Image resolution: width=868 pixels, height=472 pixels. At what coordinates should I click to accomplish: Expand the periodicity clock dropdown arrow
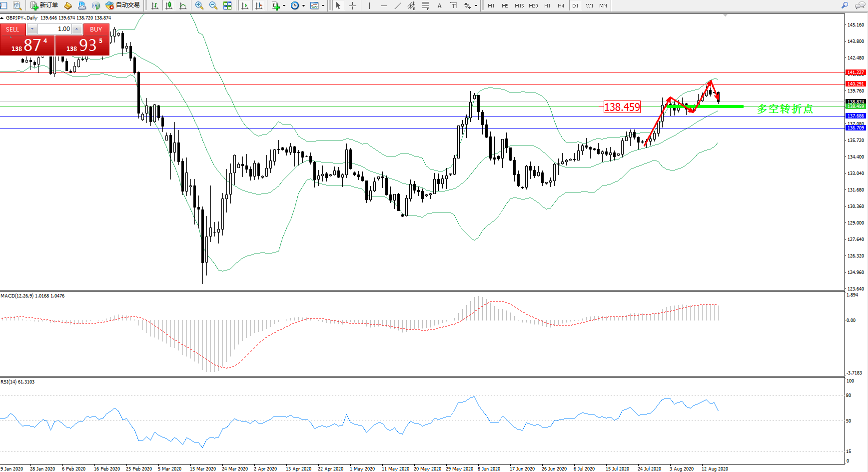tap(303, 6)
